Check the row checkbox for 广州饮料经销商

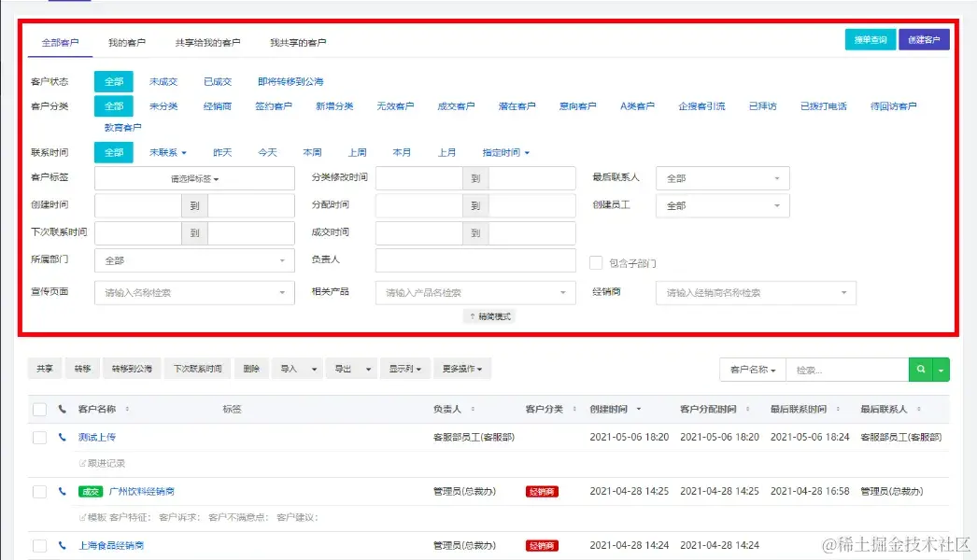[39, 490]
